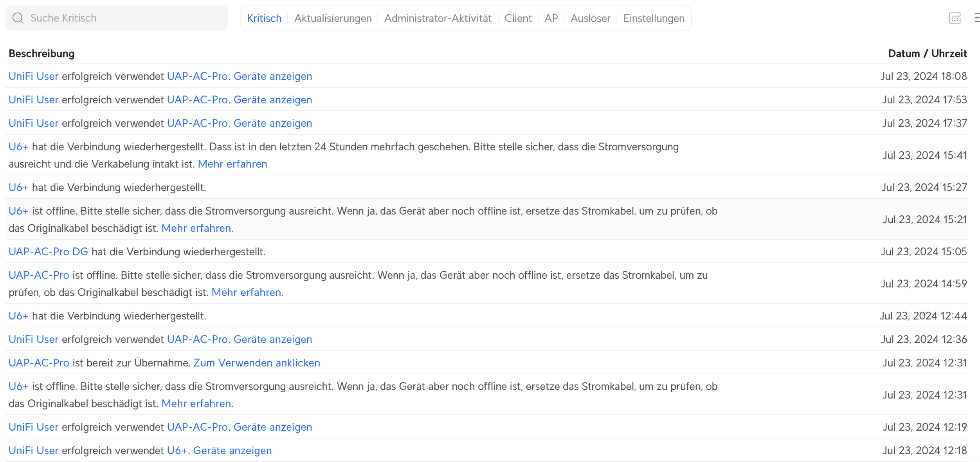Sort by Datum / Uhrzeit column header

pyautogui.click(x=927, y=54)
